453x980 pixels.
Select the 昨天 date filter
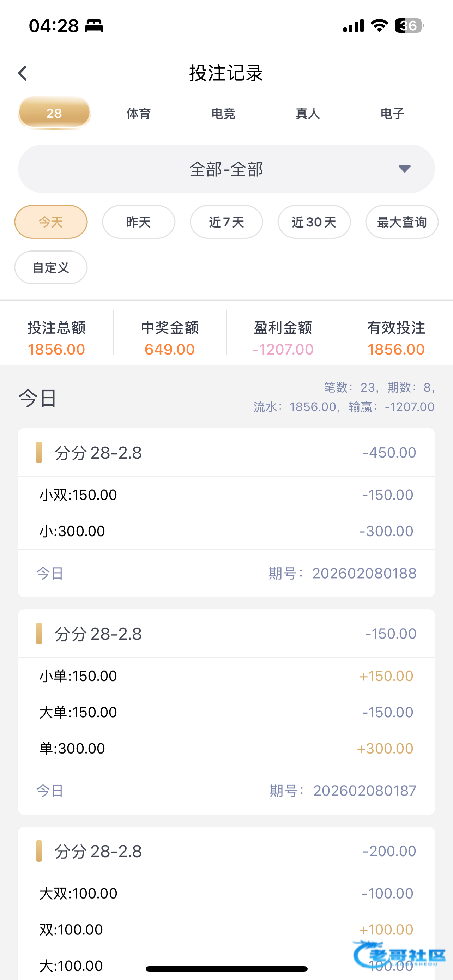[x=138, y=222]
